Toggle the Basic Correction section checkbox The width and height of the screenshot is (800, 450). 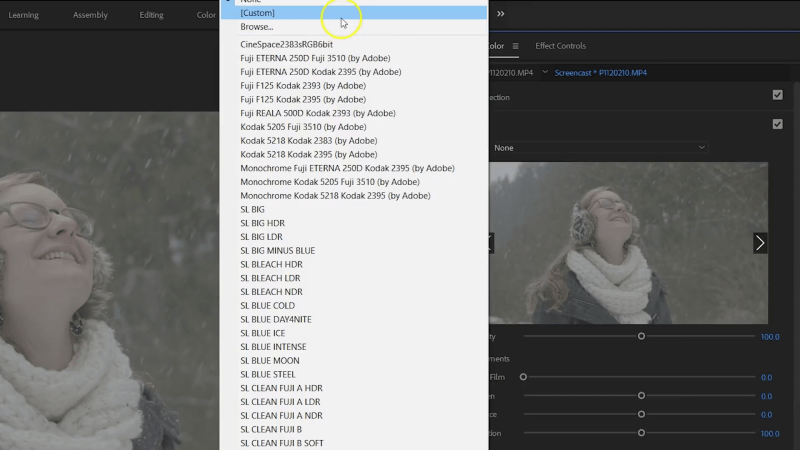pos(778,95)
